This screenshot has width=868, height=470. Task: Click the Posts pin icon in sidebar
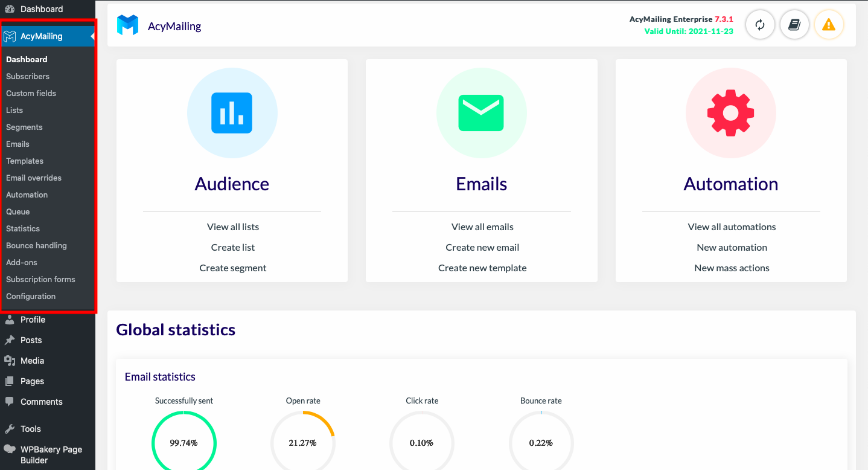pyautogui.click(x=10, y=340)
